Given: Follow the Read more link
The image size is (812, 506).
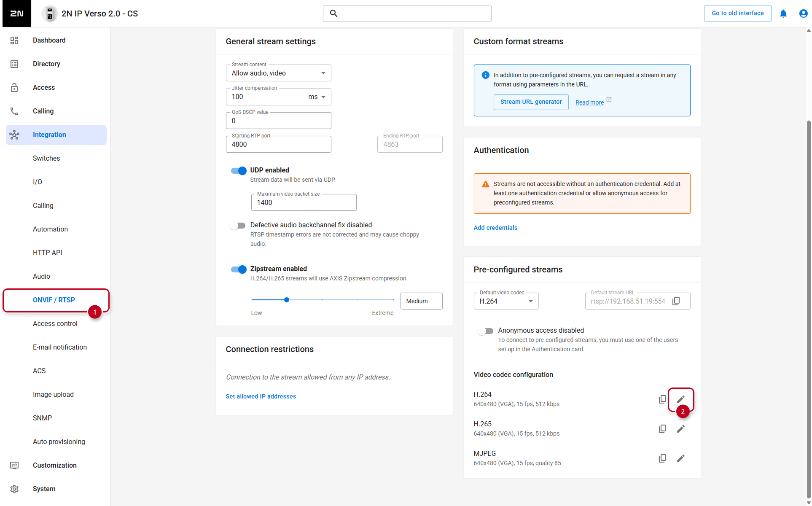Looking at the screenshot, I should 589,102.
